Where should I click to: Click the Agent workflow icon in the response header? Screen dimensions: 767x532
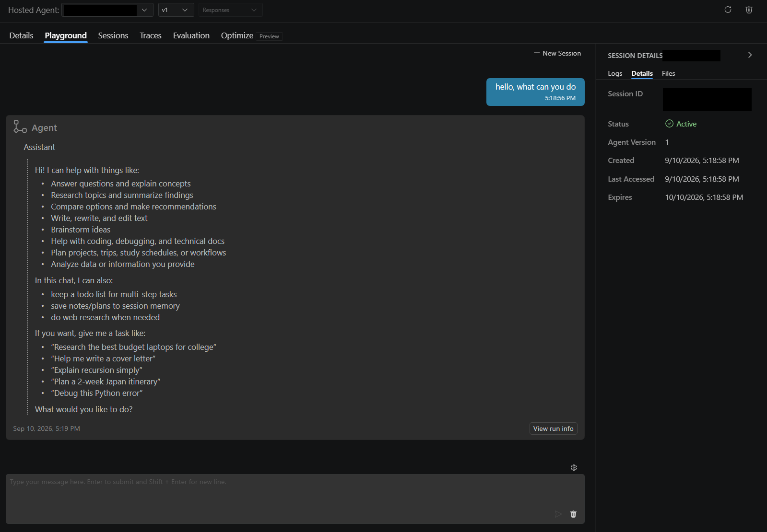[x=20, y=127]
